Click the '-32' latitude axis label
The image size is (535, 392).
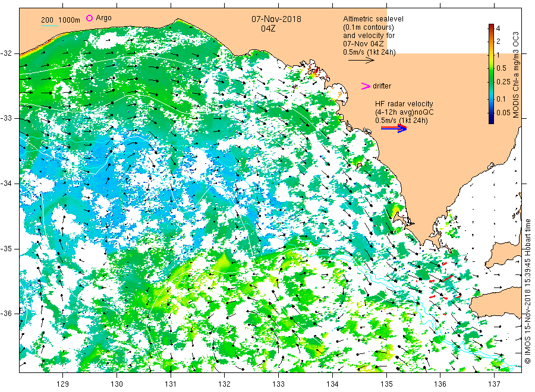6,53
